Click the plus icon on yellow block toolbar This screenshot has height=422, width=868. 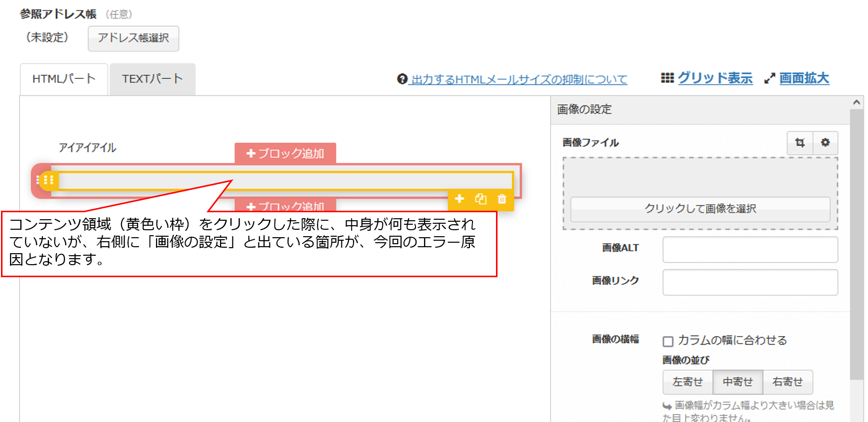(459, 199)
